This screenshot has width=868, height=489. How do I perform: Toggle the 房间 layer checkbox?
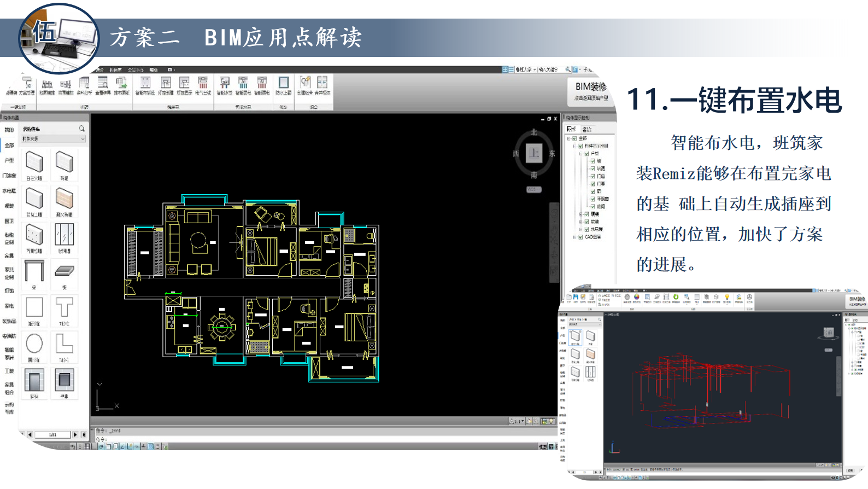[593, 206]
